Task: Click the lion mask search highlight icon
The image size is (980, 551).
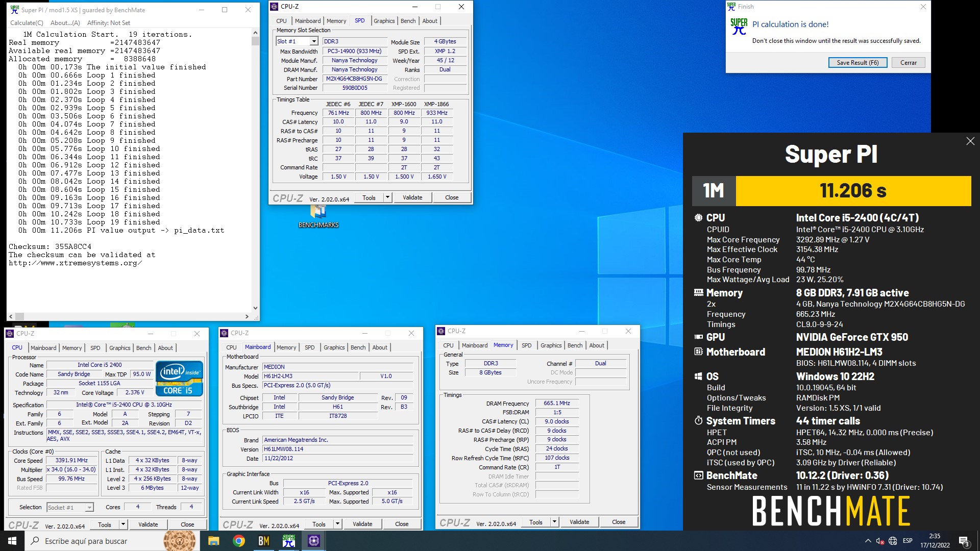Action: [x=179, y=541]
